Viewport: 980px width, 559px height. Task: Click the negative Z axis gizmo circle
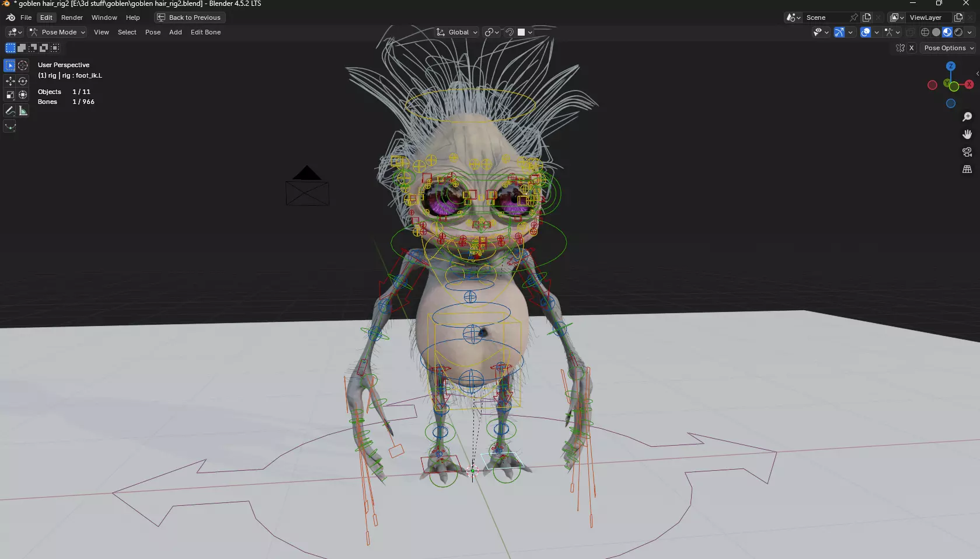click(951, 103)
